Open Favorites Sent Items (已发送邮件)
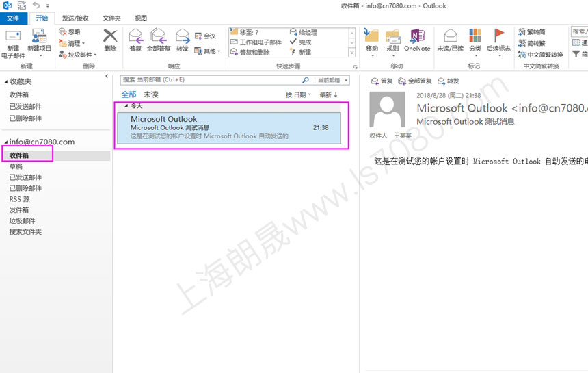The height and width of the screenshot is (373, 588). (25, 107)
